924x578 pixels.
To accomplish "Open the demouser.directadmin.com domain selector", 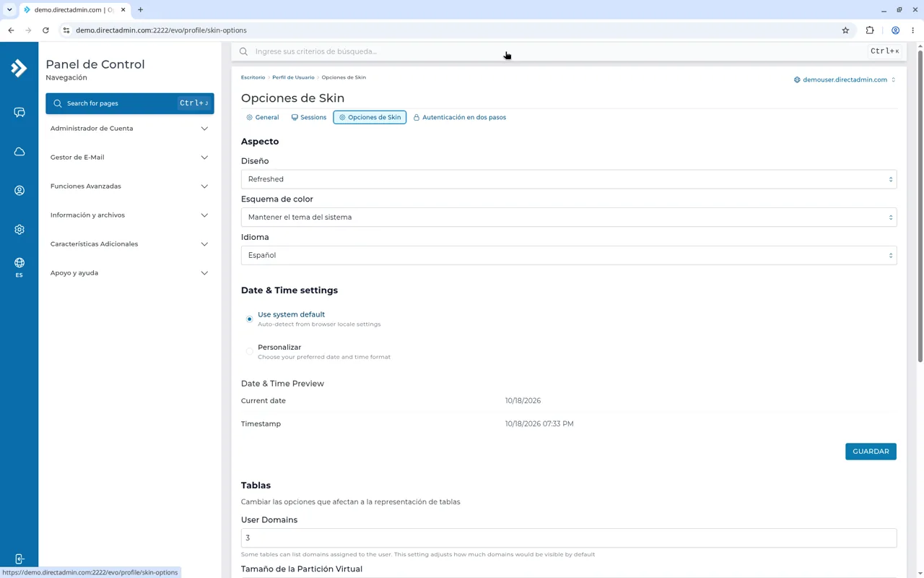I will [x=845, y=79].
